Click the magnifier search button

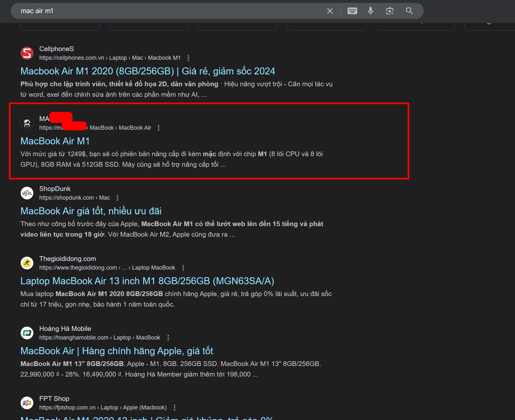pos(409,11)
